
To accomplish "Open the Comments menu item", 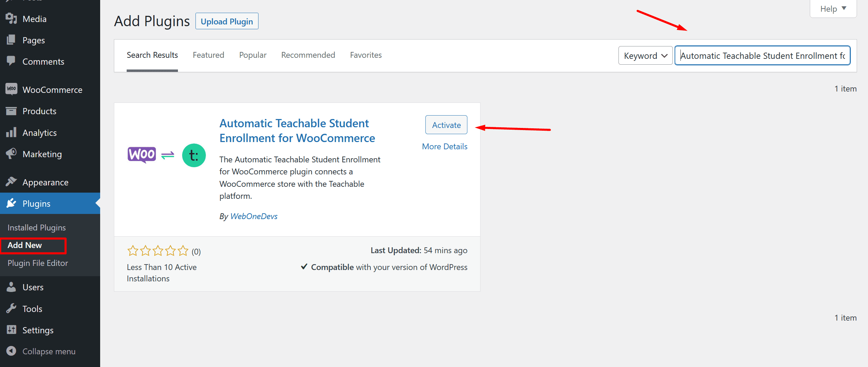I will [50, 62].
